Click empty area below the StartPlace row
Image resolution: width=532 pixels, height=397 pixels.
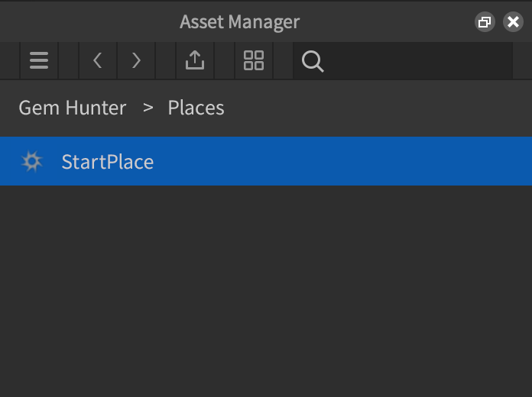(x=266, y=290)
